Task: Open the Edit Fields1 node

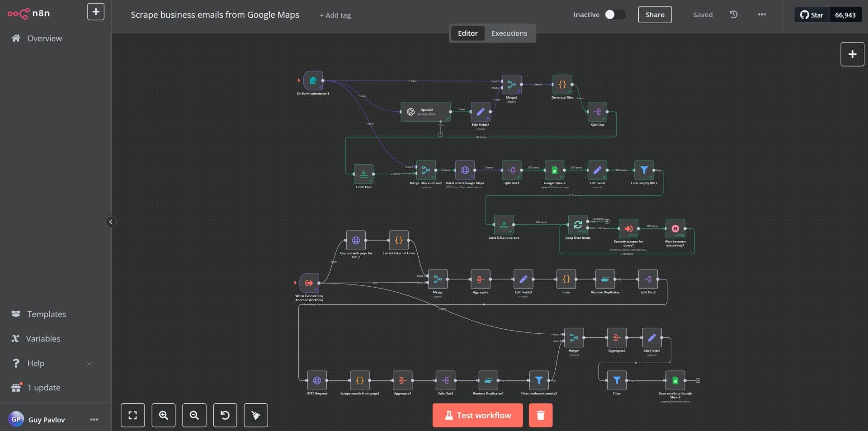Action: click(x=651, y=337)
